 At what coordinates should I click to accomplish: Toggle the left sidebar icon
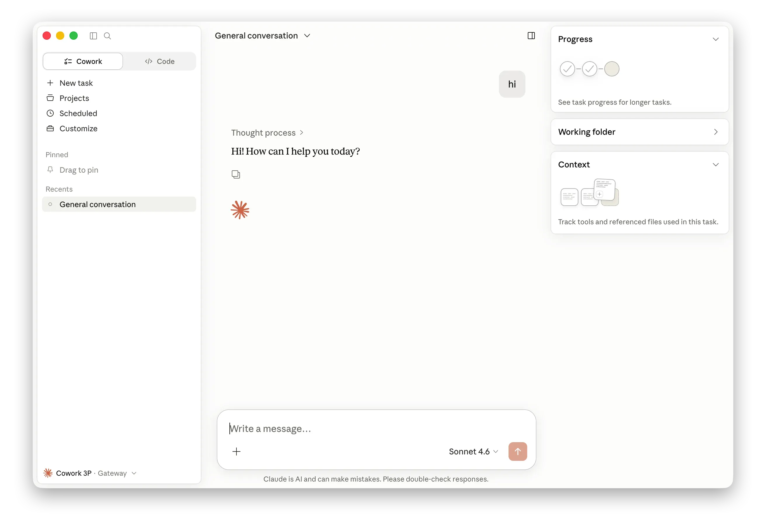(93, 36)
